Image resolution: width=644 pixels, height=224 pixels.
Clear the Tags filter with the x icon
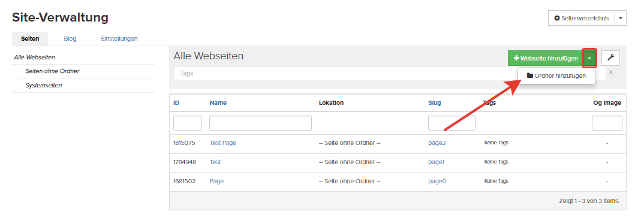(611, 72)
